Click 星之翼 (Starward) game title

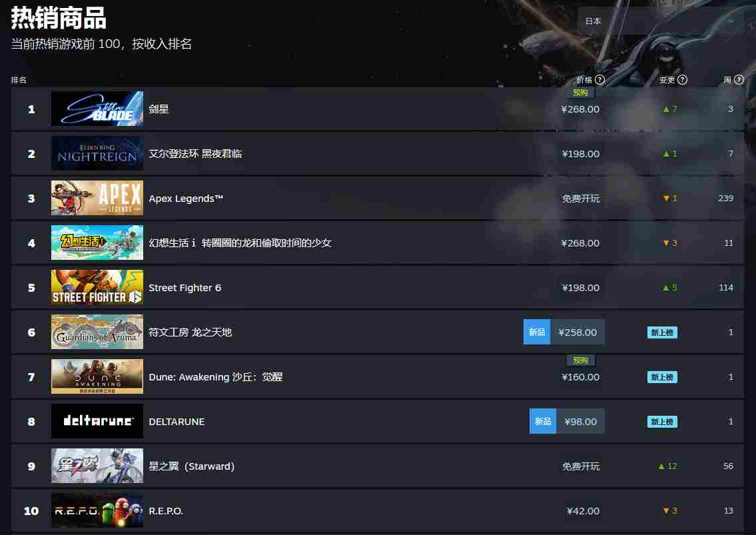click(191, 466)
